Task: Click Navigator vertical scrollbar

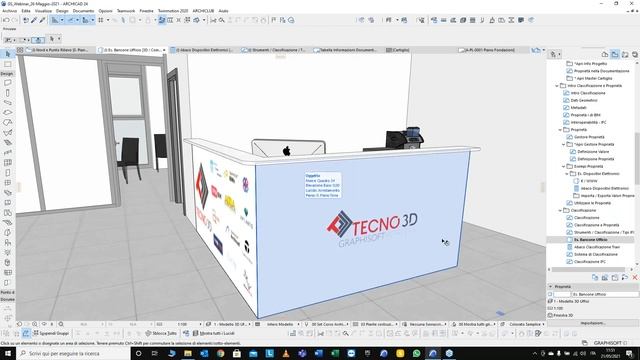Action: [x=637, y=159]
